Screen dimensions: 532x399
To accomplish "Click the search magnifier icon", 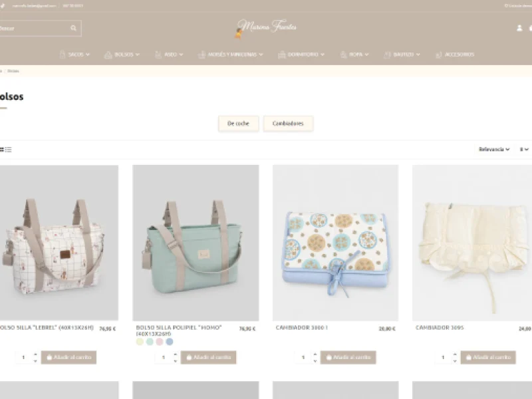I will pos(73,28).
